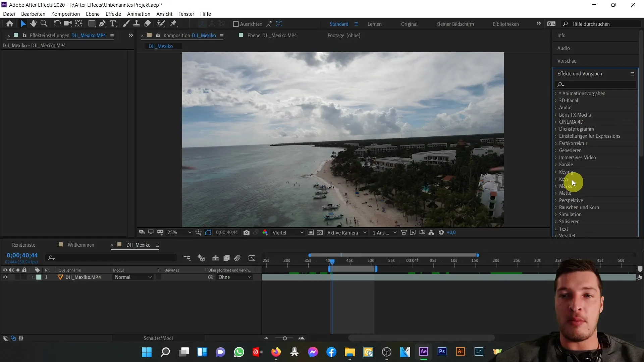This screenshot has width=644, height=362.
Task: Click the +0,0 exposure value
Action: (x=451, y=233)
